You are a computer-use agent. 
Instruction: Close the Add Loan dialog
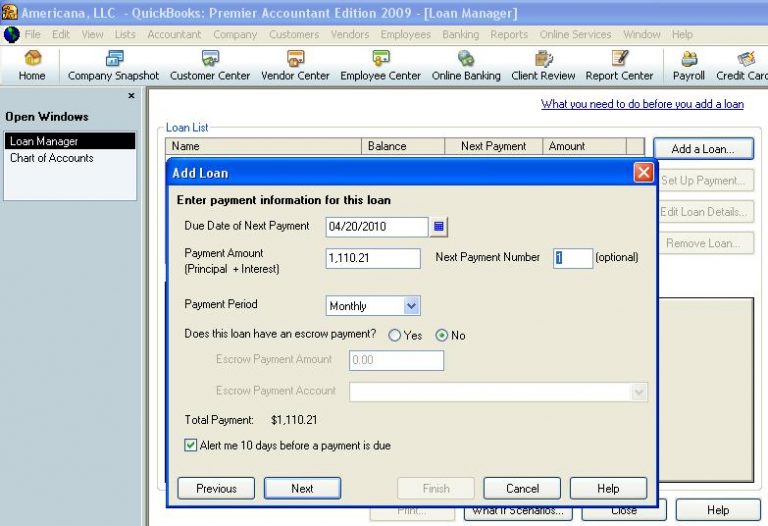pyautogui.click(x=643, y=172)
